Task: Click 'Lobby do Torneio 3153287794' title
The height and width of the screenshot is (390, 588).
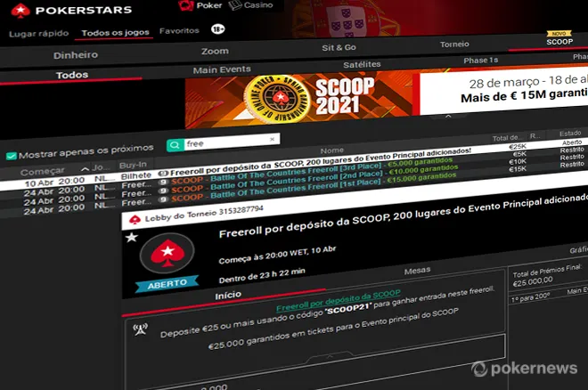Action: click(x=204, y=214)
